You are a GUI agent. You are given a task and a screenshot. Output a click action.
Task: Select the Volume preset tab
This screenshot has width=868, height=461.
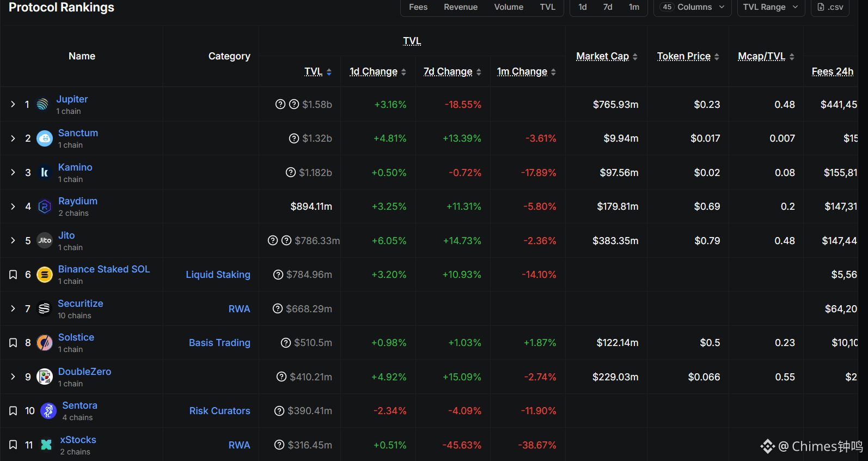[509, 7]
